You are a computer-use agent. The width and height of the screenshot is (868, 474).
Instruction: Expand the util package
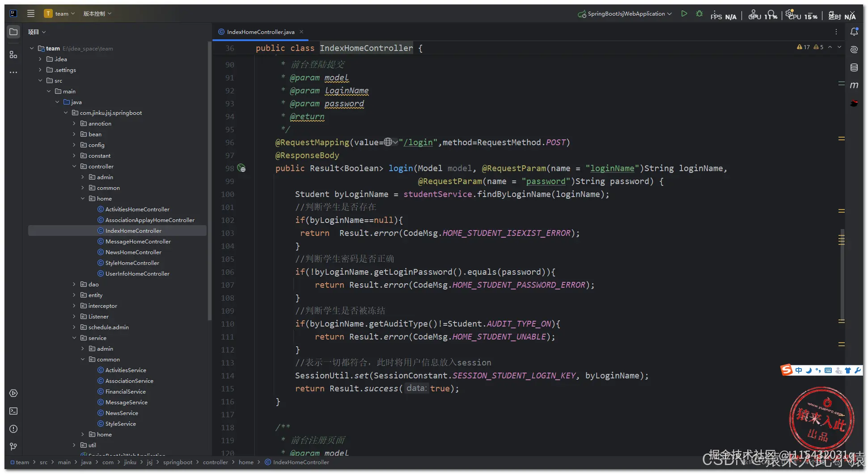(x=74, y=445)
